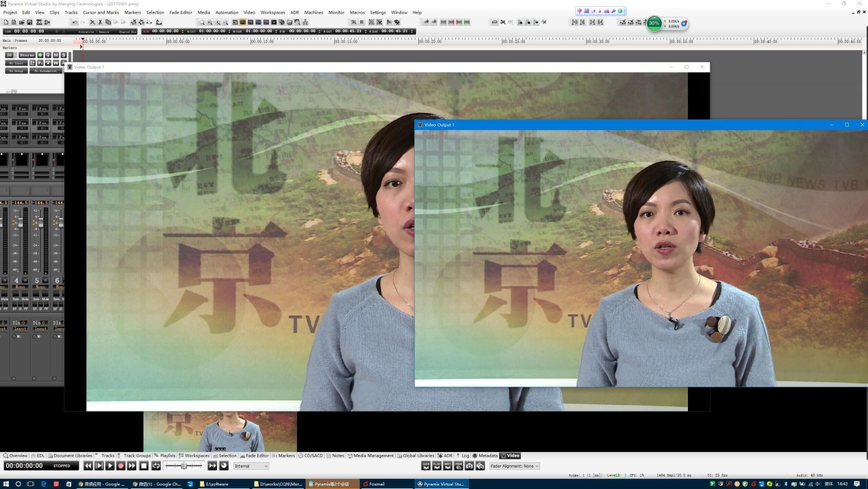Switch to the Playlists tab
868x489 pixels.
point(165,455)
